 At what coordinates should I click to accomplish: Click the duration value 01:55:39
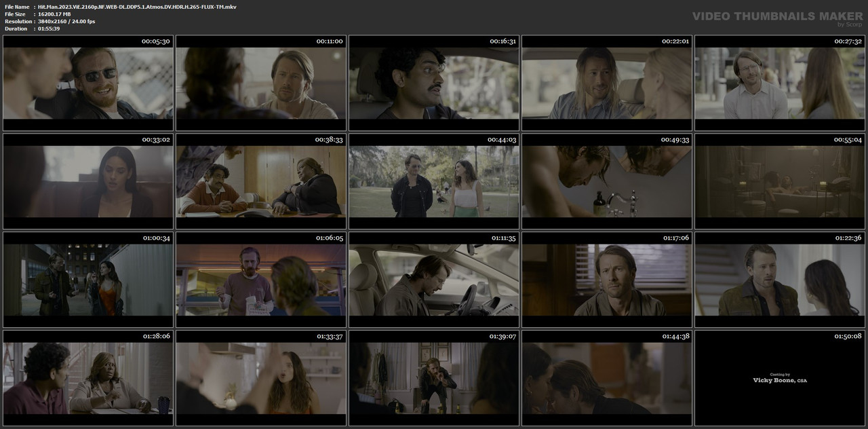pyautogui.click(x=49, y=29)
